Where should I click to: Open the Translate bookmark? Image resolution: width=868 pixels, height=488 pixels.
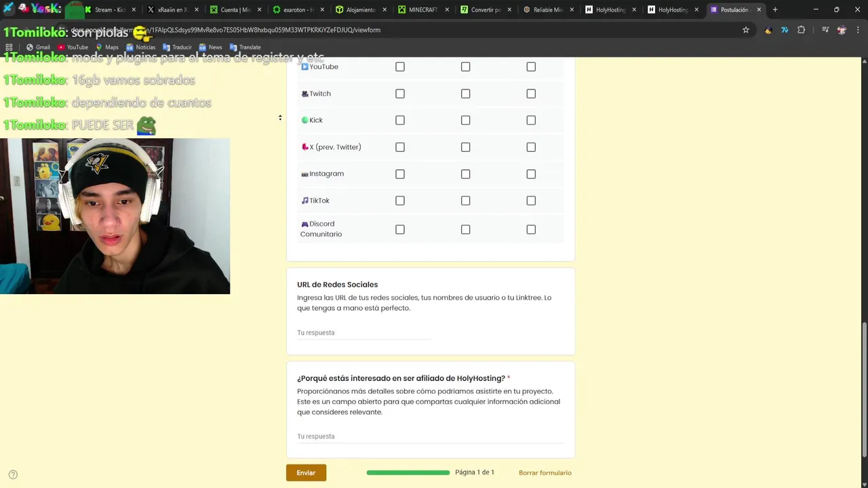click(245, 47)
